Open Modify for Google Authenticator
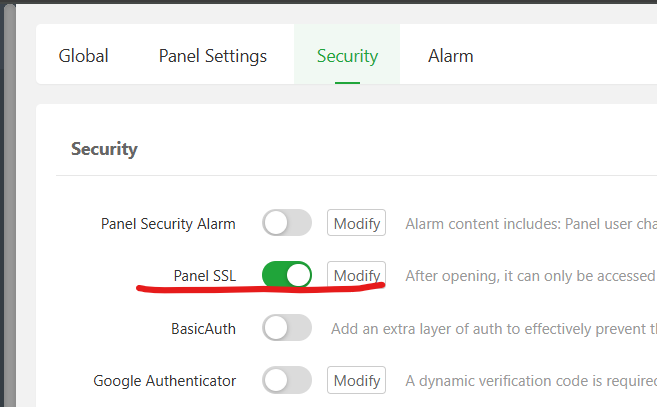The width and height of the screenshot is (657, 407). pos(356,380)
